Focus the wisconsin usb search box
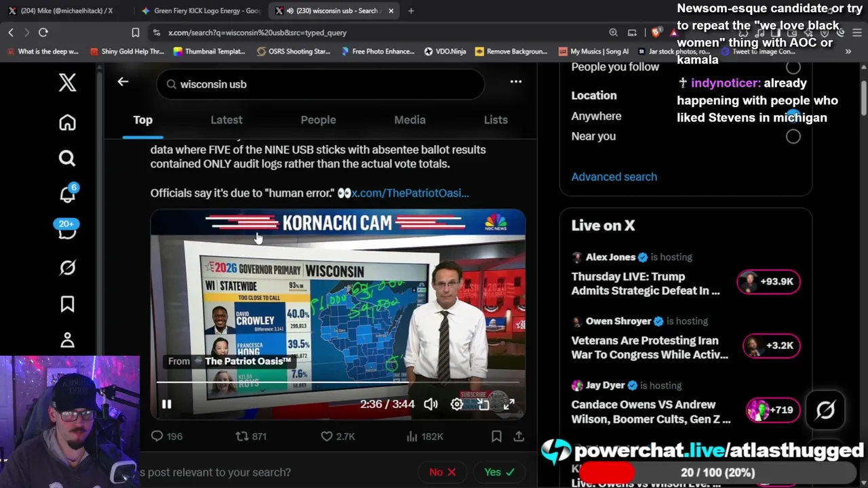 320,84
